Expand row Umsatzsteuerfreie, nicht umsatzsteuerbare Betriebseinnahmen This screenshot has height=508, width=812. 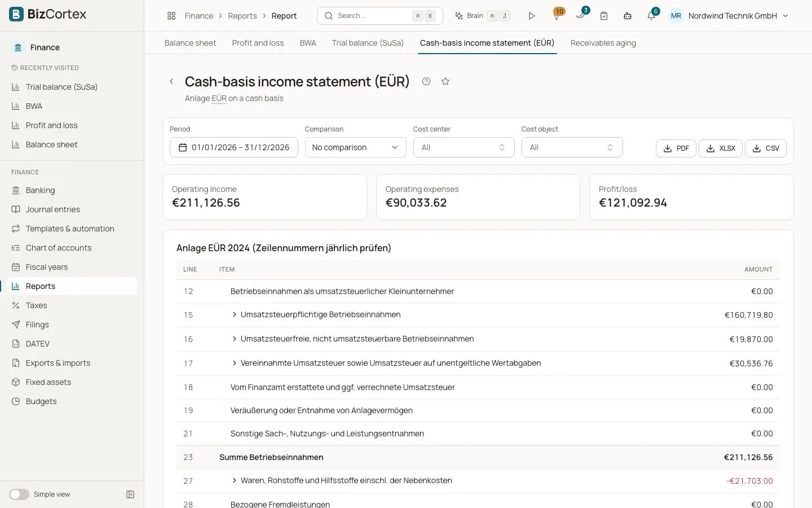pyautogui.click(x=234, y=339)
